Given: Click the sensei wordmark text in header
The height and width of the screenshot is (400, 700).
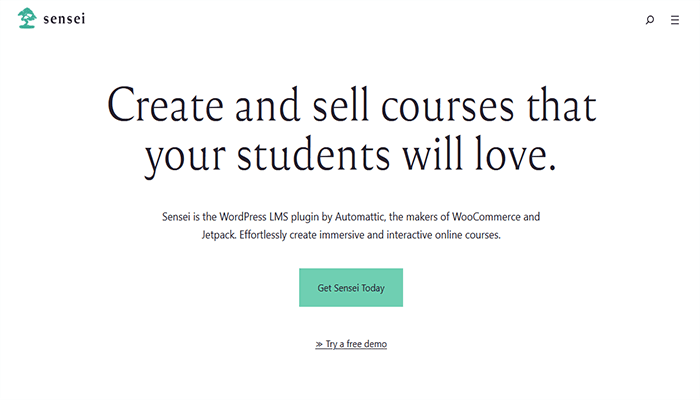Looking at the screenshot, I should tap(64, 19).
